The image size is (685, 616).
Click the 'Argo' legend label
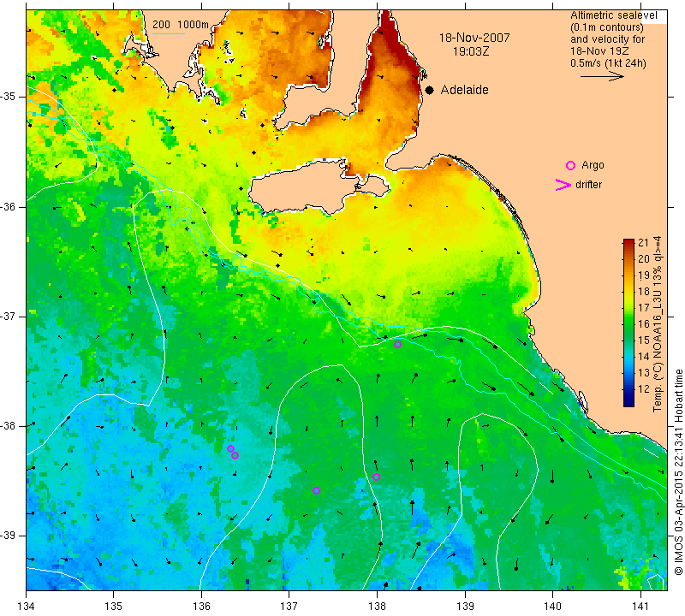593,165
